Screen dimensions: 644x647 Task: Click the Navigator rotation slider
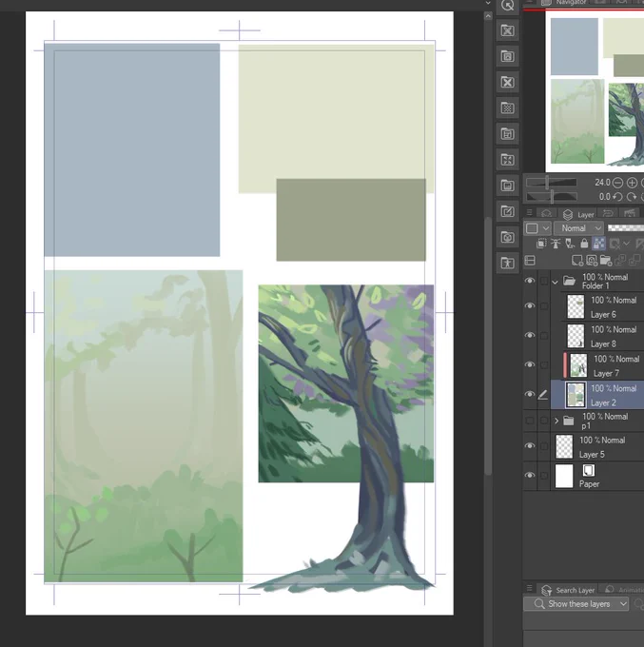(x=551, y=197)
